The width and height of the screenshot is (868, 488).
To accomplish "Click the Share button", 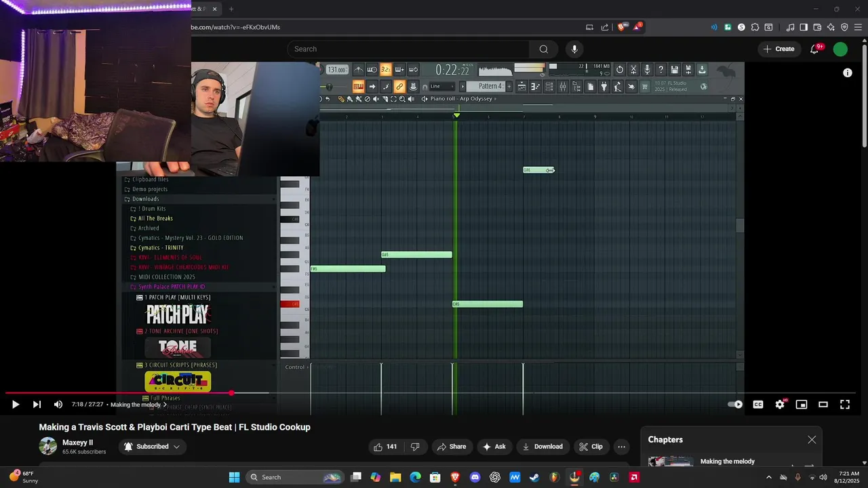I will tap(452, 447).
